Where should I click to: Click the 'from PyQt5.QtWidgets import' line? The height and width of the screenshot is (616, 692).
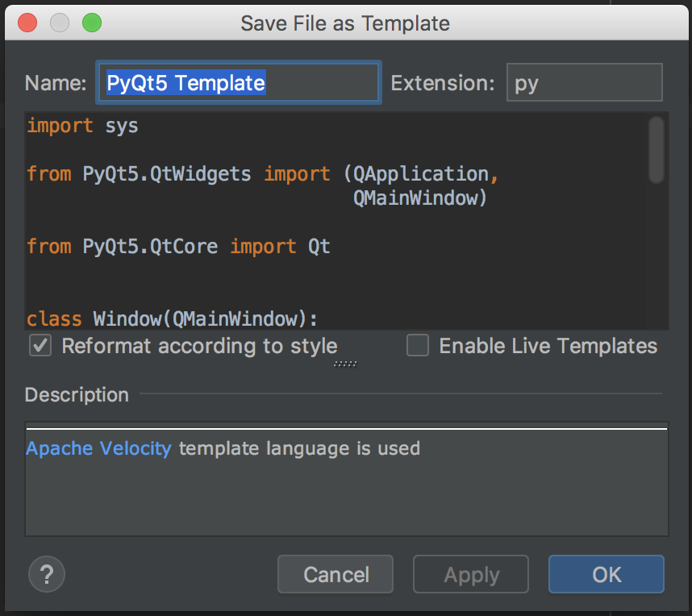263,174
